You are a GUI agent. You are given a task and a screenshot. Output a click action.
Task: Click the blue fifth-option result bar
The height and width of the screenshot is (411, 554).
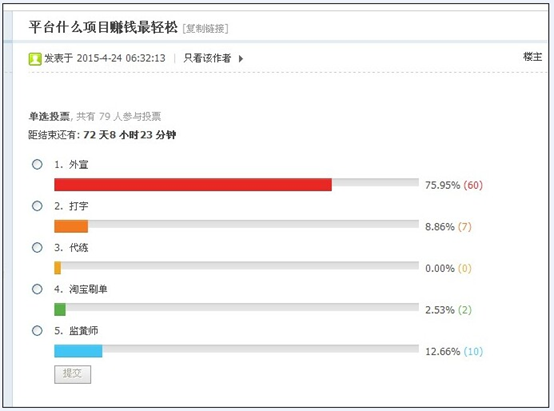click(x=78, y=351)
